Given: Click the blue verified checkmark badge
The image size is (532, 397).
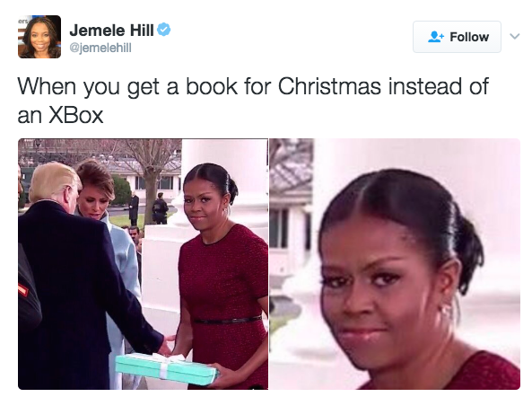Looking at the screenshot, I should pyautogui.click(x=164, y=30).
